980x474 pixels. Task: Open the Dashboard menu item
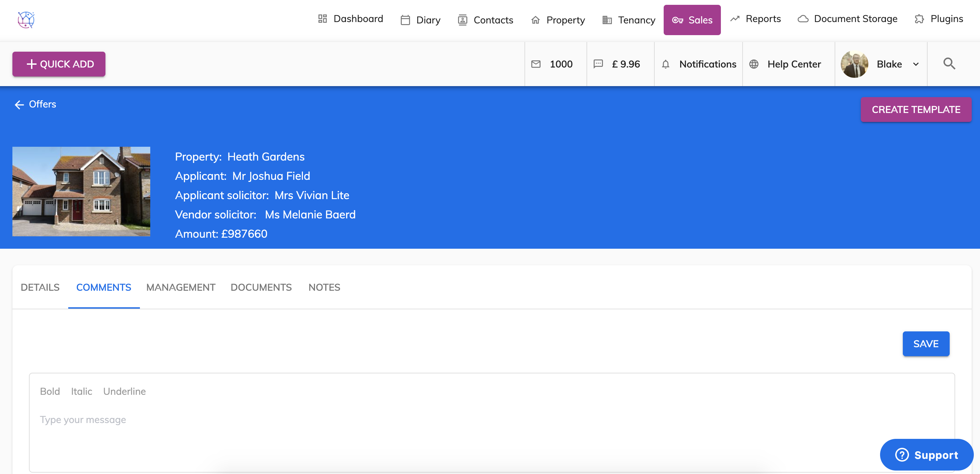pyautogui.click(x=350, y=19)
